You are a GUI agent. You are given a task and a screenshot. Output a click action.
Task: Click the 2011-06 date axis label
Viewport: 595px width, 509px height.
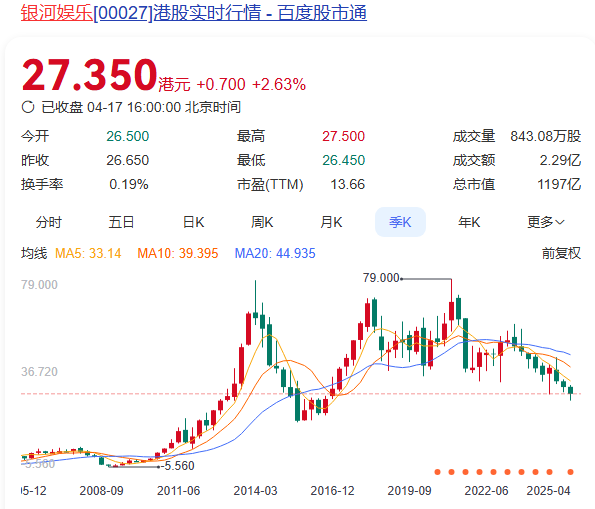[x=178, y=491]
